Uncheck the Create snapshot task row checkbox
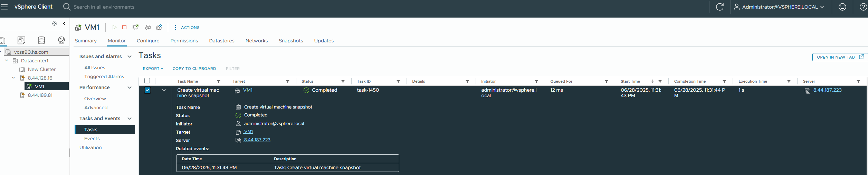This screenshot has width=868, height=175. click(x=147, y=90)
